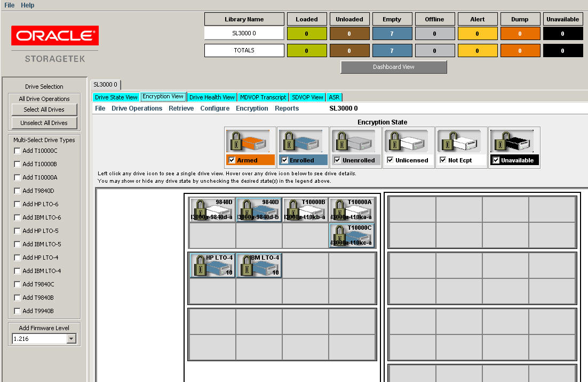Uncheck the Enrolled state checkbox
Viewport: 588px width, 382px height.
point(284,160)
